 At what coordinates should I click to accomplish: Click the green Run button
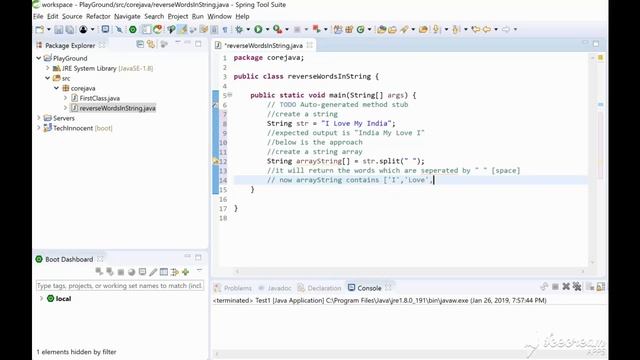click(258, 29)
